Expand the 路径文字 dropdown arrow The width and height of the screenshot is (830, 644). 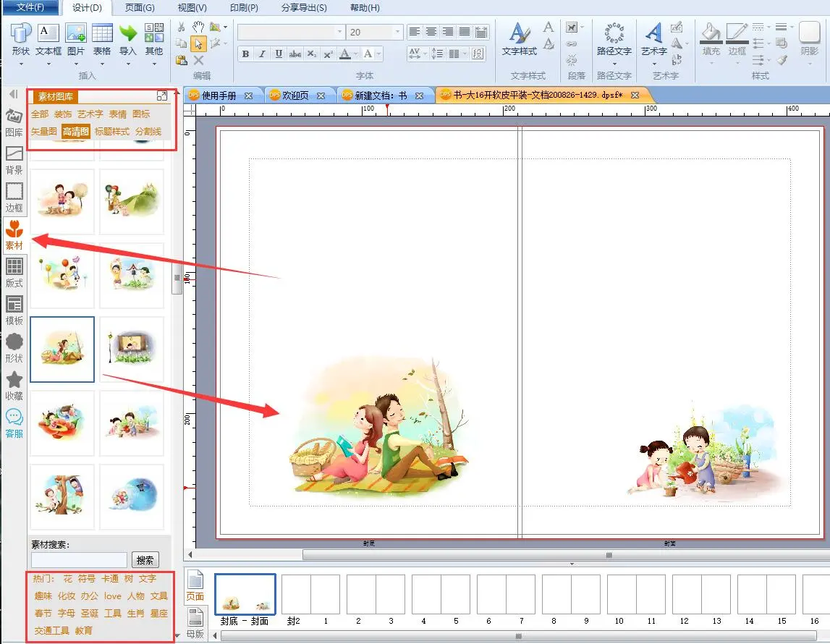pyautogui.click(x=614, y=64)
